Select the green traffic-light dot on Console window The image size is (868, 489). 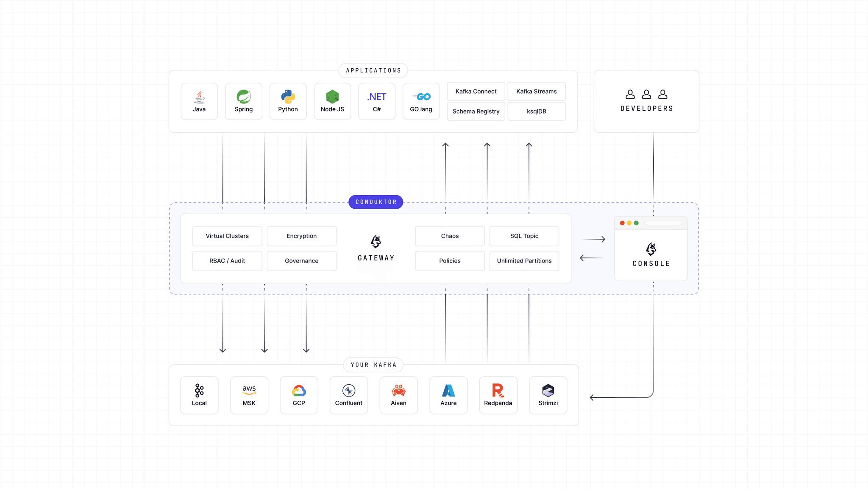[x=636, y=223]
